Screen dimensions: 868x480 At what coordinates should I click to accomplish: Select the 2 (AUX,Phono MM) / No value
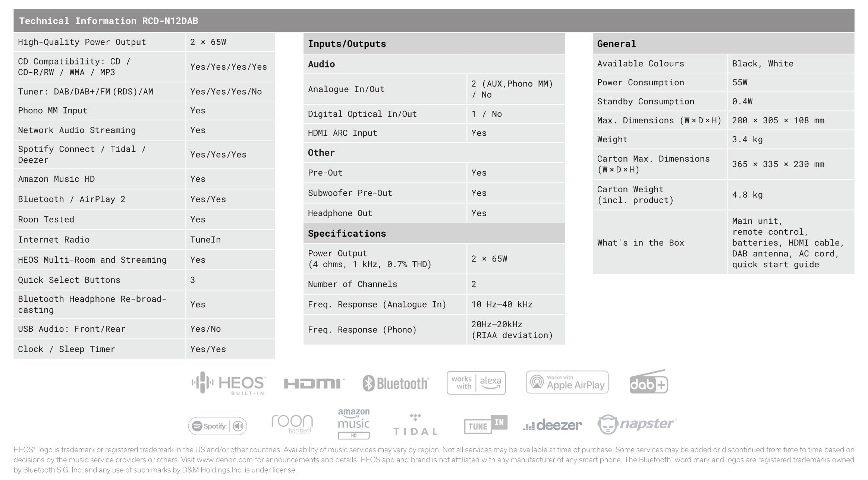(x=512, y=89)
